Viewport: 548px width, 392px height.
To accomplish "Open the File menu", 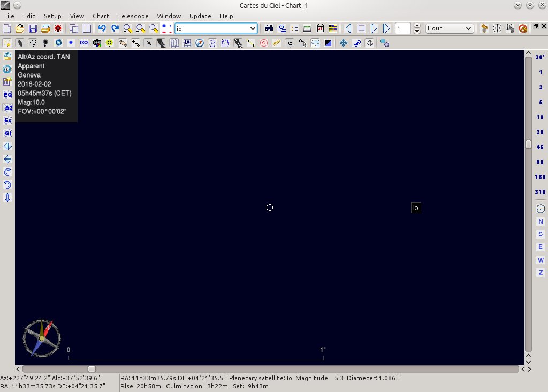I will pyautogui.click(x=9, y=16).
